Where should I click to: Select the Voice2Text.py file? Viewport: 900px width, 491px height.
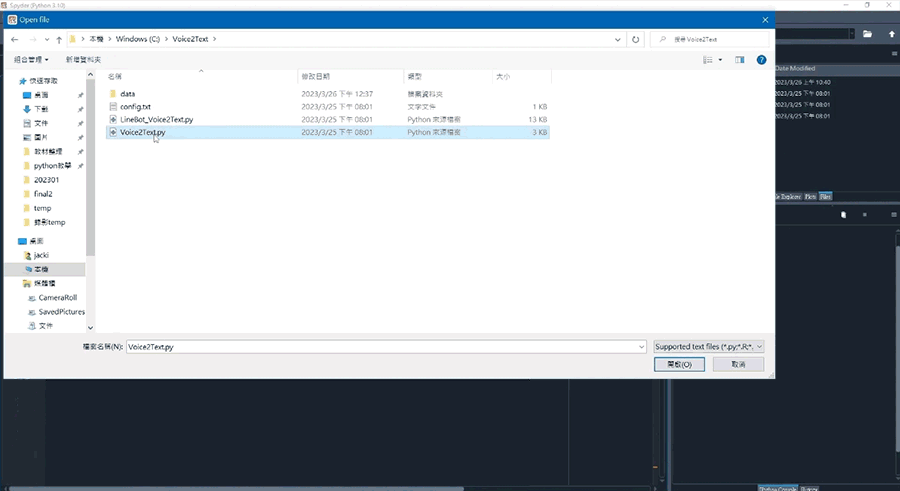tap(143, 132)
